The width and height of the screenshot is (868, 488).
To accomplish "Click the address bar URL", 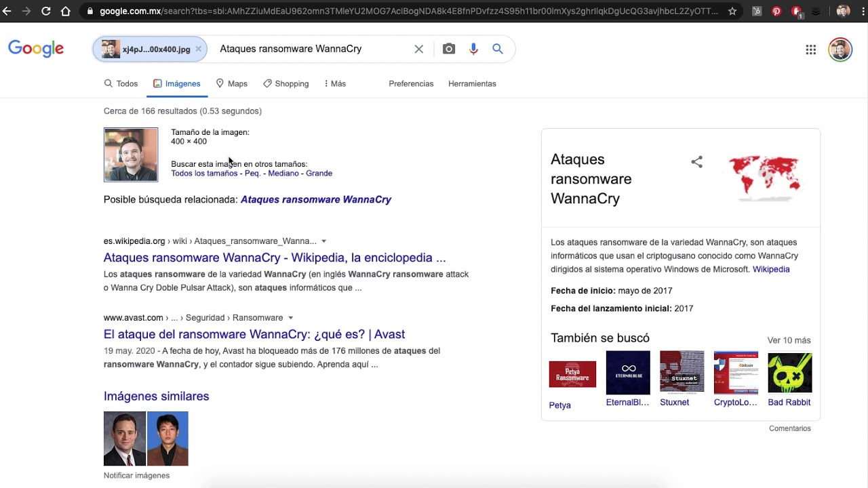I will 409,11.
